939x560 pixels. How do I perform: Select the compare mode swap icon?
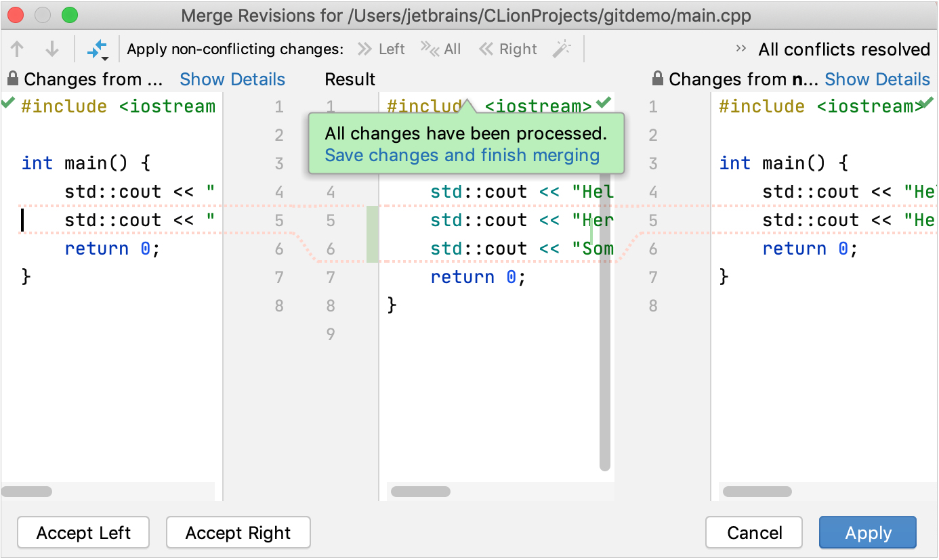95,46
